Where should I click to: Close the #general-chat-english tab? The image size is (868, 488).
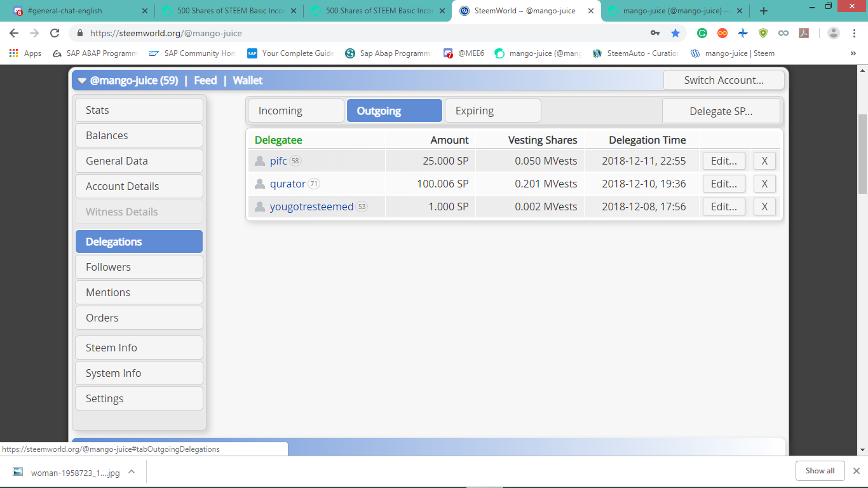(x=145, y=11)
